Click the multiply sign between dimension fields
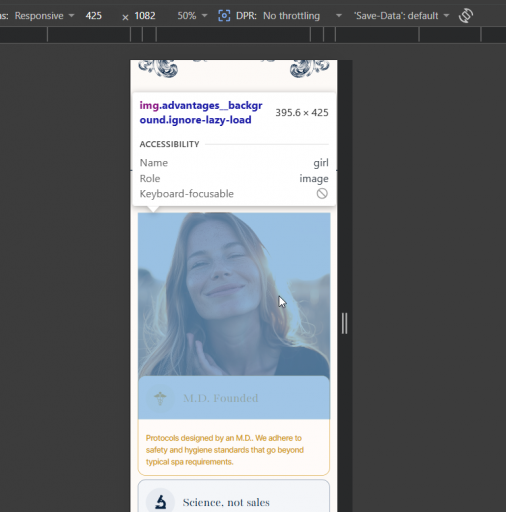Image resolution: width=506 pixels, height=512 pixels. coord(125,17)
